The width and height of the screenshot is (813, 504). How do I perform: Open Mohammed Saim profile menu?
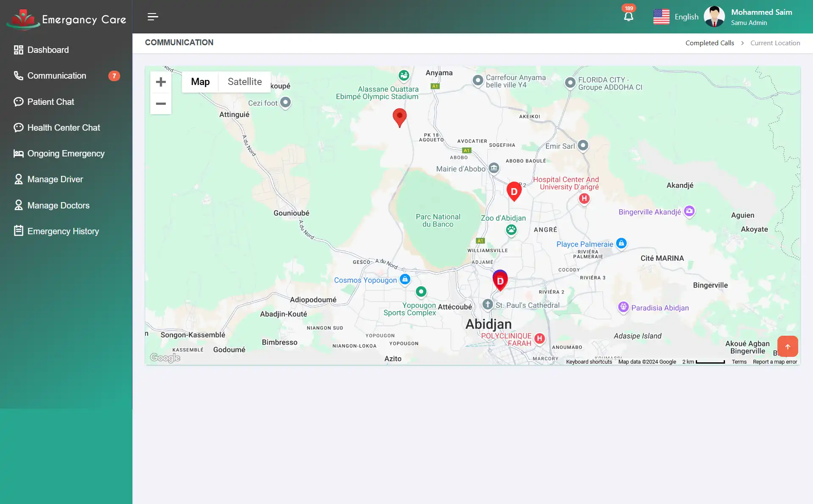pos(750,16)
